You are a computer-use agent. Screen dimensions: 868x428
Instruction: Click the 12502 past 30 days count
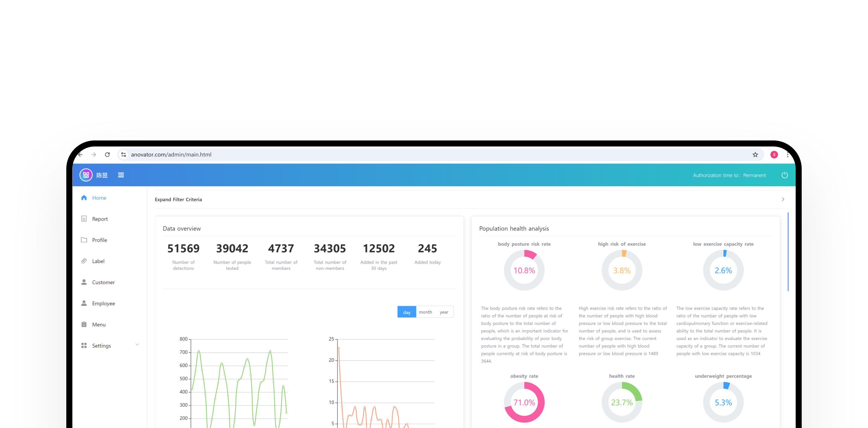[379, 248]
